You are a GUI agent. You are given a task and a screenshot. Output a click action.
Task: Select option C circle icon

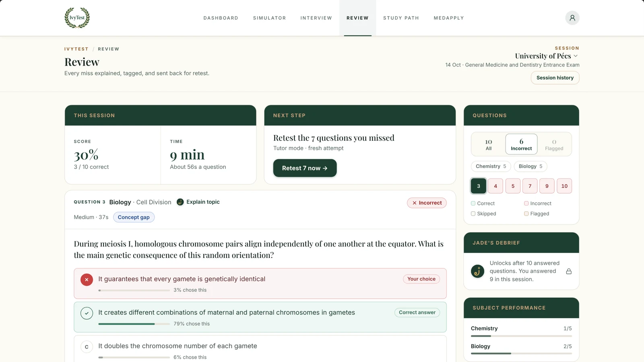click(87, 347)
